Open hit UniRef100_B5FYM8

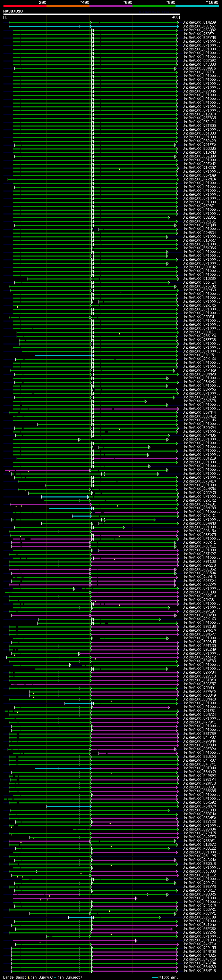199,38
